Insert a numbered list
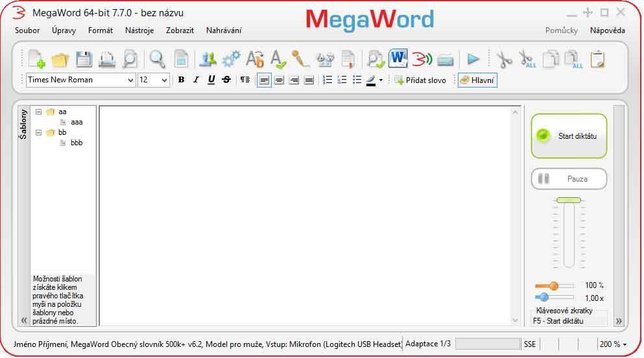 pyautogui.click(x=328, y=80)
